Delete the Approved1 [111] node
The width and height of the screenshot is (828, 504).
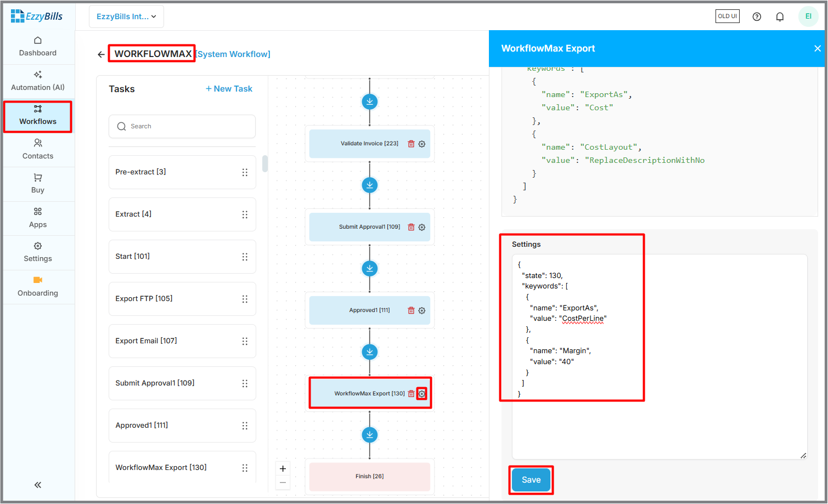tap(411, 310)
